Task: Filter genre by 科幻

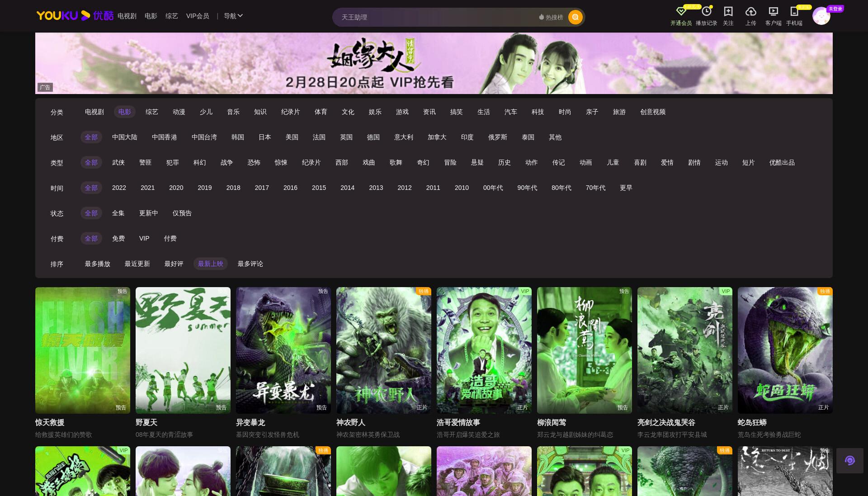Action: pos(200,162)
